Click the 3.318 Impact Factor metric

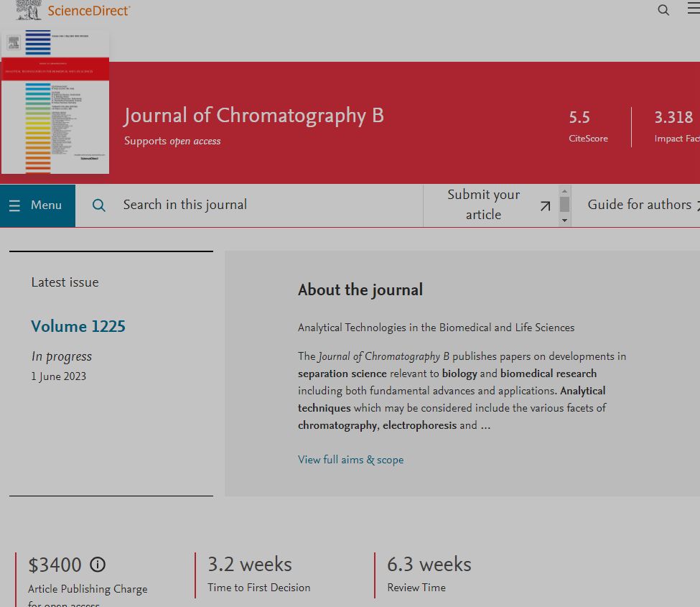674,126
